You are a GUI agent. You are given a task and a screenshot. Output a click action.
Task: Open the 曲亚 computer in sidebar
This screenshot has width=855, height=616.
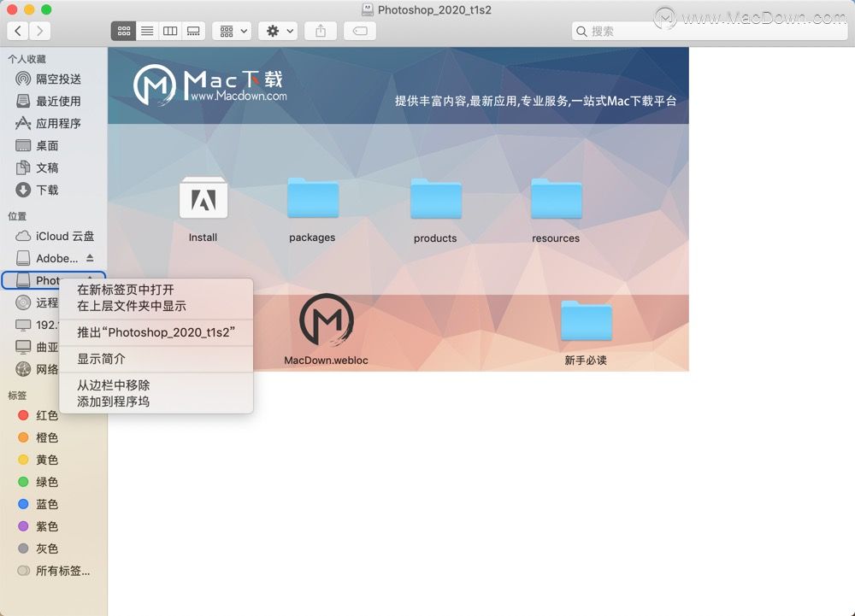pyautogui.click(x=37, y=348)
